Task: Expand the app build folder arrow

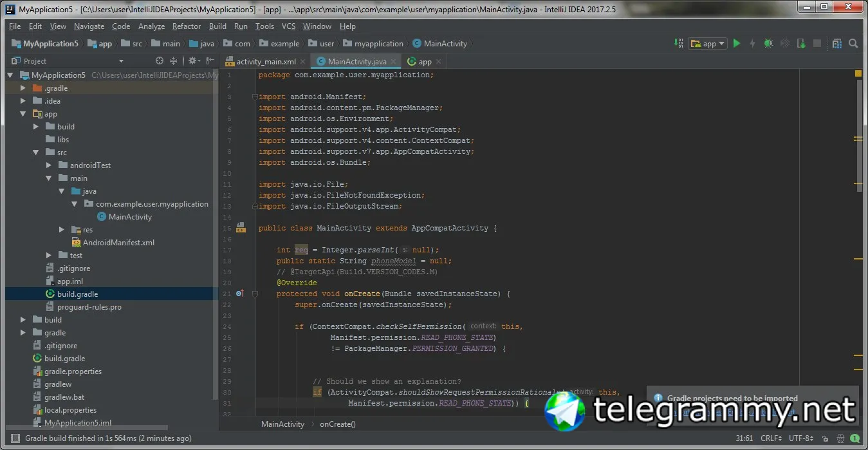Action: coord(36,127)
